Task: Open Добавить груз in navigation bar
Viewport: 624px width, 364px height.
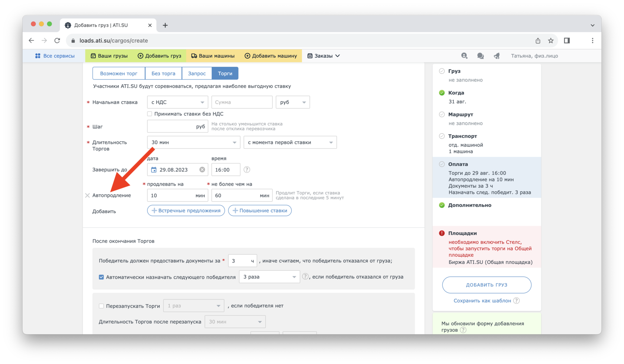Action: pos(159,56)
